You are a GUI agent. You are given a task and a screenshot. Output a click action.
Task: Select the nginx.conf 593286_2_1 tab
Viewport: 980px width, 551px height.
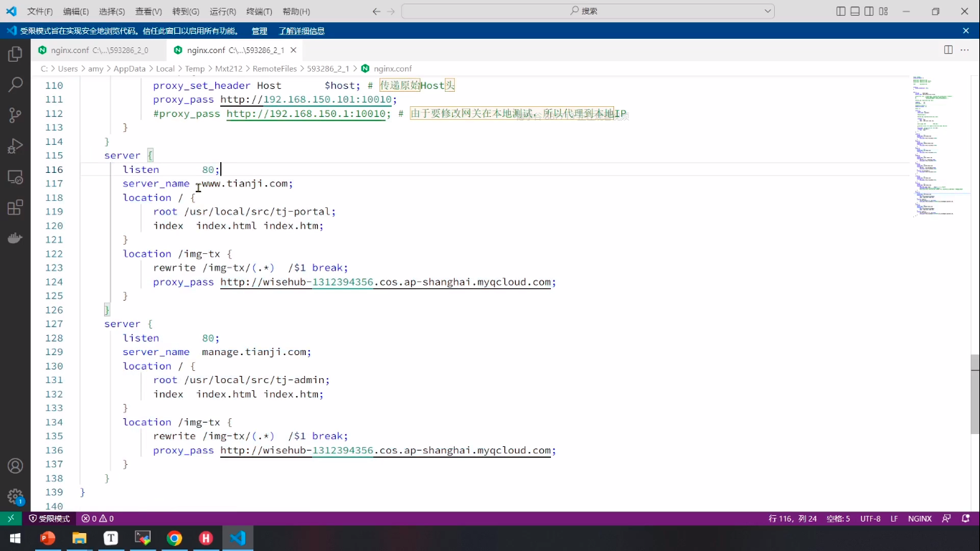pyautogui.click(x=235, y=50)
